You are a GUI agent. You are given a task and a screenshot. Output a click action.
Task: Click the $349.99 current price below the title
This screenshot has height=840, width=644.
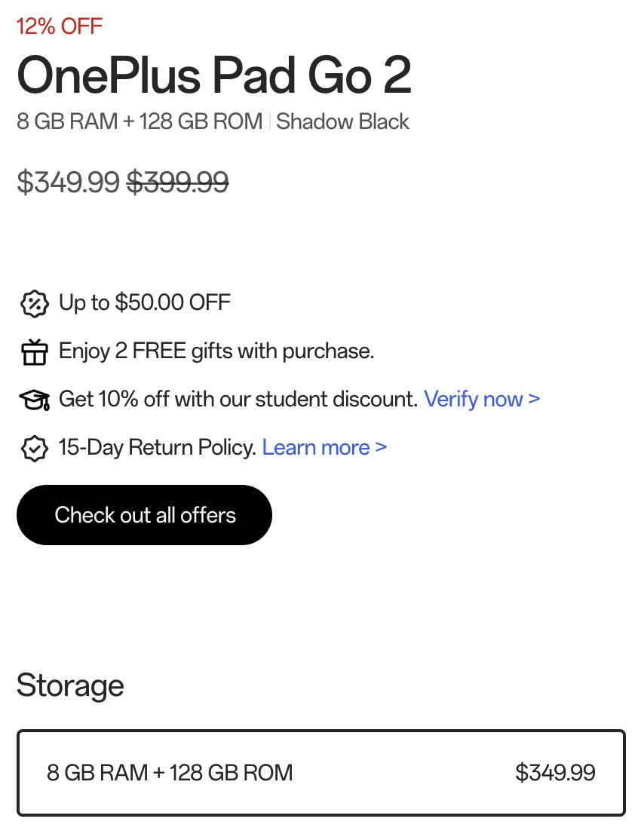[x=68, y=182]
